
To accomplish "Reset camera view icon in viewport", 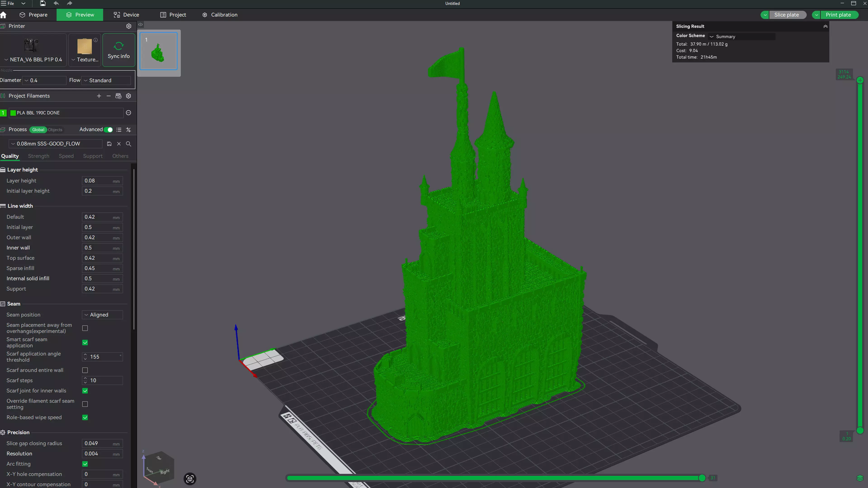I will 190,479.
